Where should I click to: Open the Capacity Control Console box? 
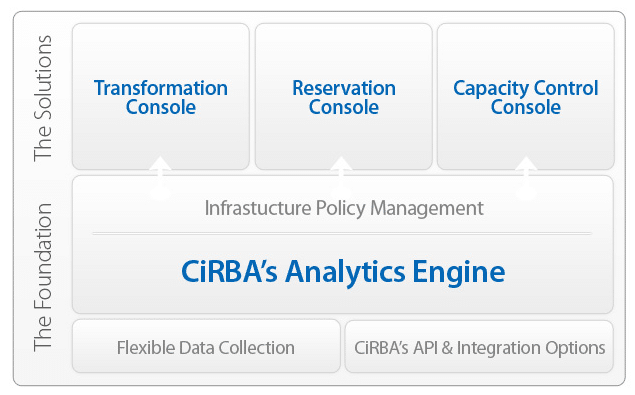tap(526, 96)
